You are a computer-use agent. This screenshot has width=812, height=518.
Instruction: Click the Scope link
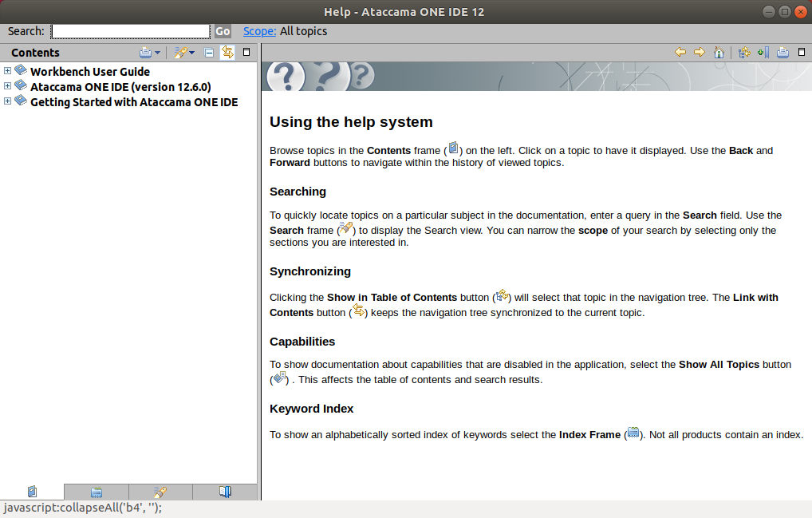pos(258,31)
